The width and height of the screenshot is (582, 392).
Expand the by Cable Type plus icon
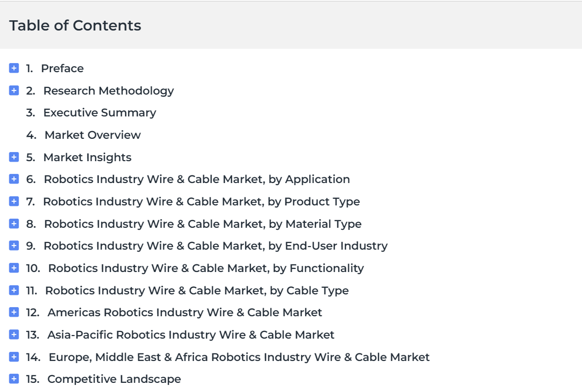coord(14,290)
